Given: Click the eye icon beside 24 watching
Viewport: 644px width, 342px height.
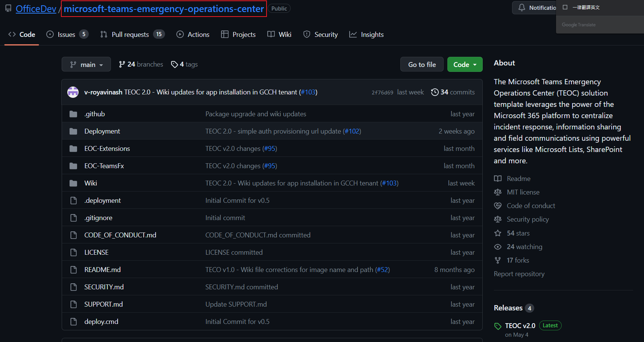Looking at the screenshot, I should tap(498, 247).
